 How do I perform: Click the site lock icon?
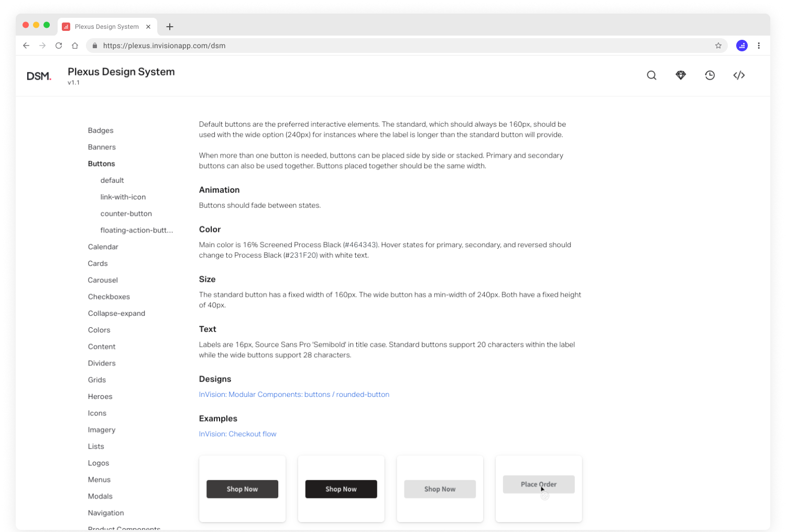click(95, 46)
